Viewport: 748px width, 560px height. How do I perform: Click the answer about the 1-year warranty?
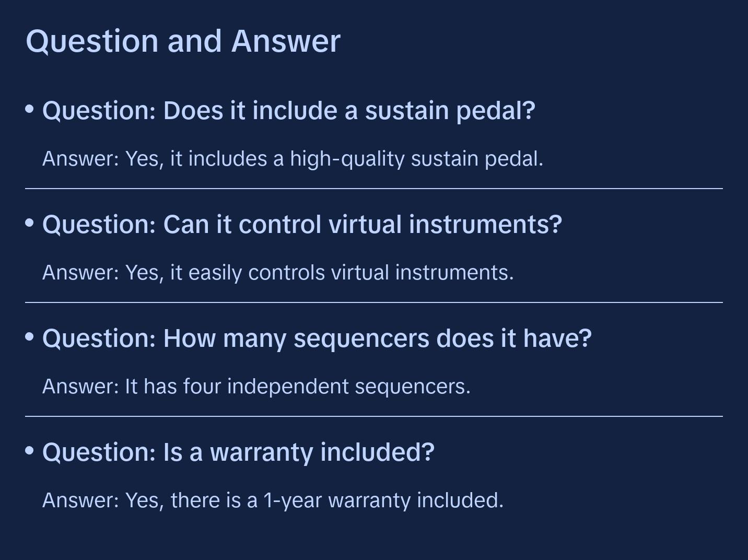click(273, 500)
